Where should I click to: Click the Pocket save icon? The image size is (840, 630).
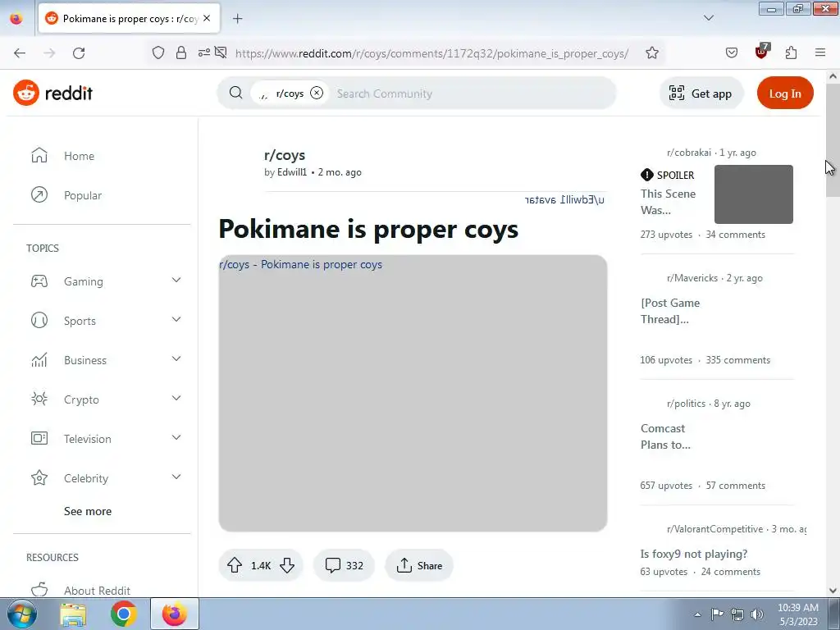(x=731, y=52)
